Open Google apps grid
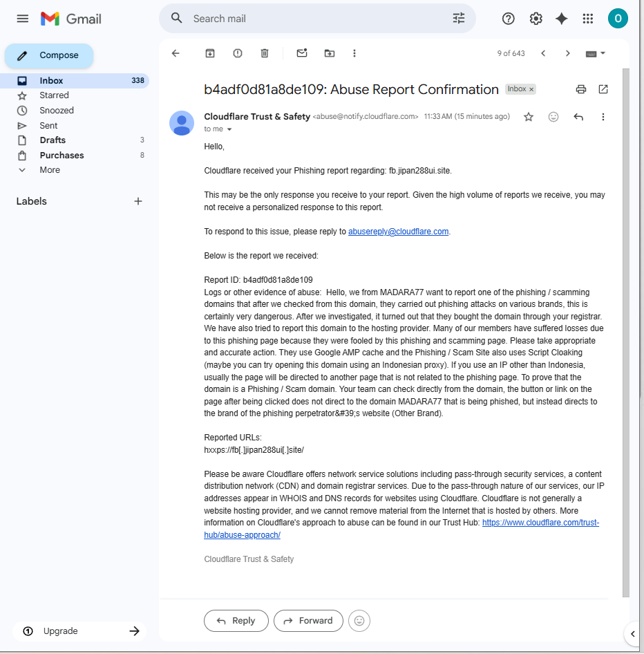This screenshot has width=644, height=654. point(588,19)
